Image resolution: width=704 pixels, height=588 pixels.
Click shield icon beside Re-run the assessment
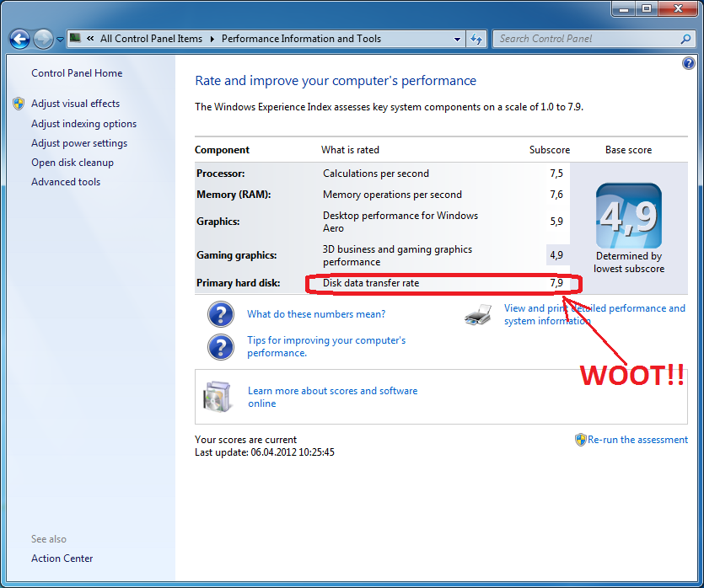coord(581,440)
